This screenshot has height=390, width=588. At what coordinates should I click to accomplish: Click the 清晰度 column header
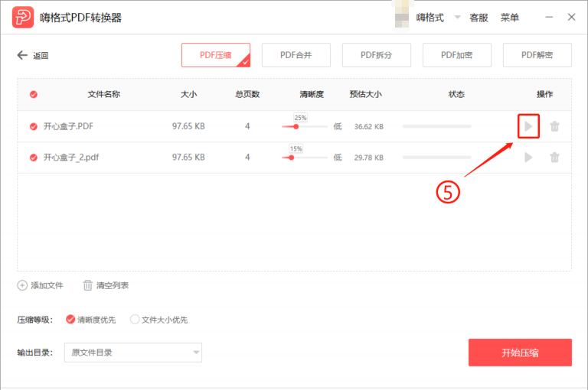(312, 94)
